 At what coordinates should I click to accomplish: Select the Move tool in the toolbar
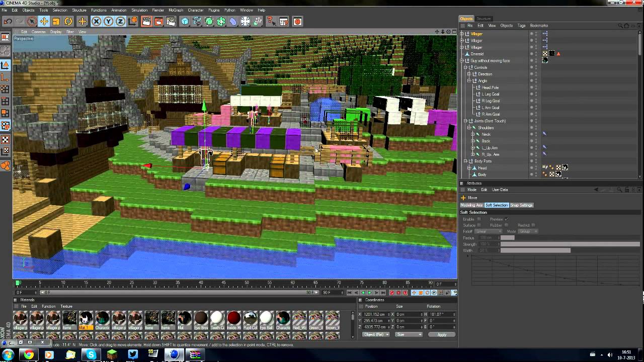point(44,21)
